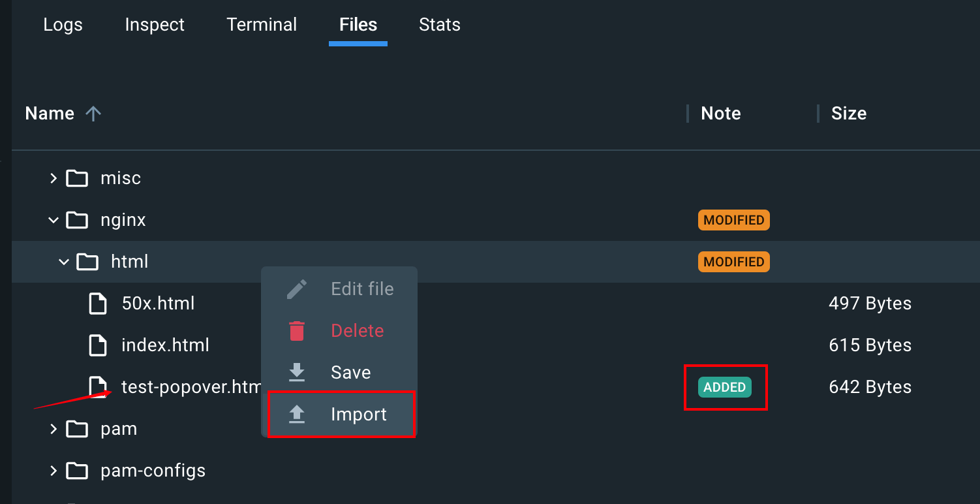This screenshot has height=504, width=980.
Task: Click the ADDED badge next to test-popover.html
Action: pyautogui.click(x=724, y=386)
